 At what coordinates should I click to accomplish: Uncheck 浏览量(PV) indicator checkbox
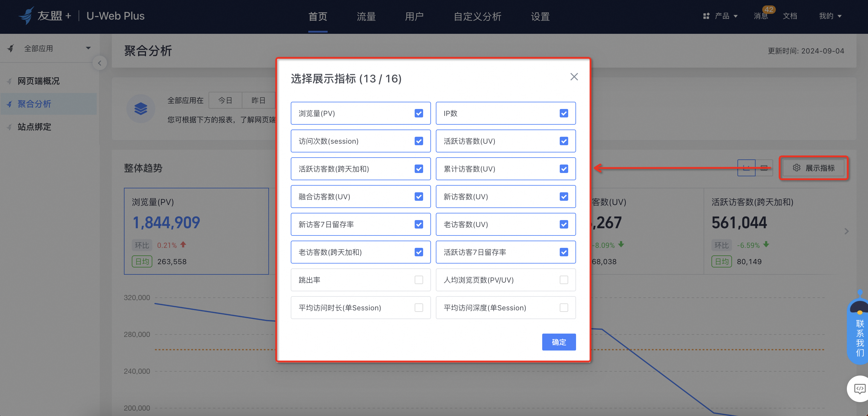pyautogui.click(x=419, y=114)
